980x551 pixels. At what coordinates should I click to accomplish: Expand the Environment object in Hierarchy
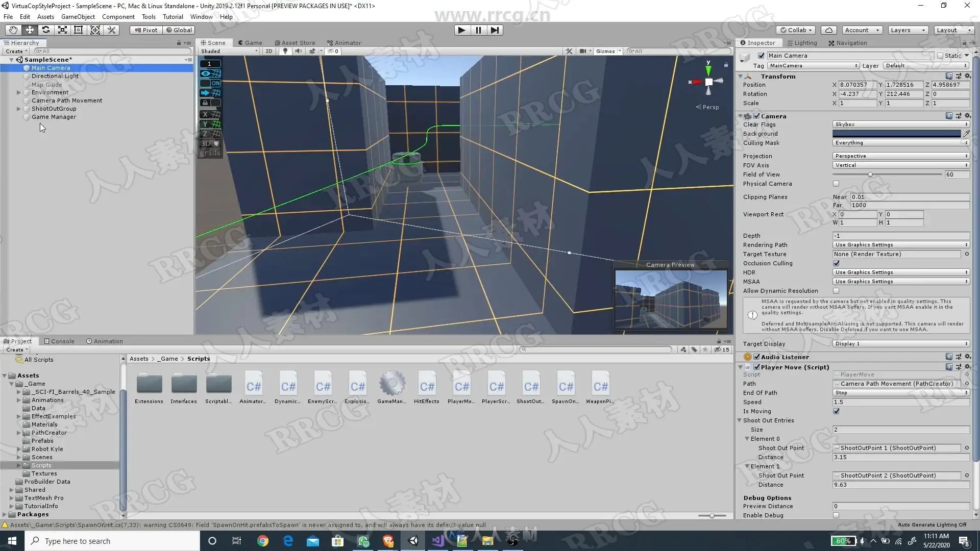point(19,92)
